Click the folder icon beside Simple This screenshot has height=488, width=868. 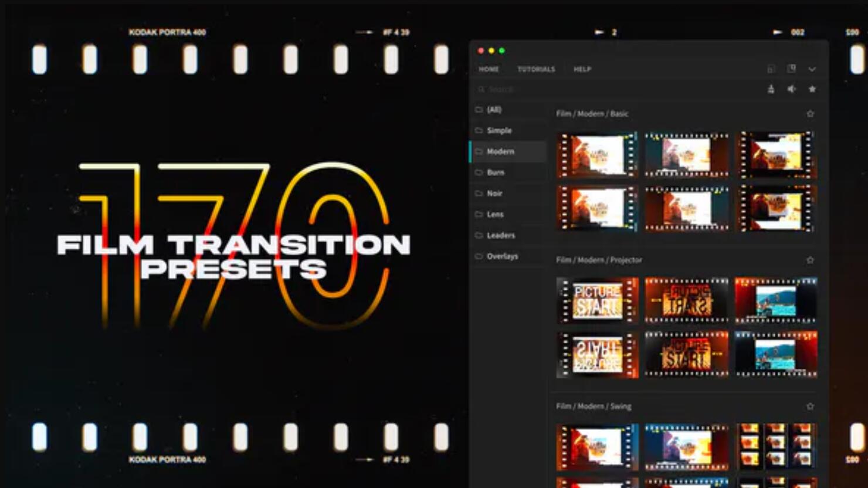point(479,130)
